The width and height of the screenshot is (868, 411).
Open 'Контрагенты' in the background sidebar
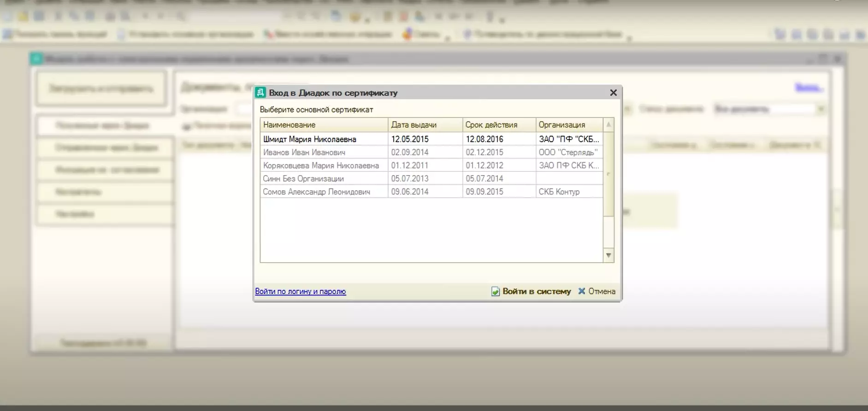click(105, 192)
